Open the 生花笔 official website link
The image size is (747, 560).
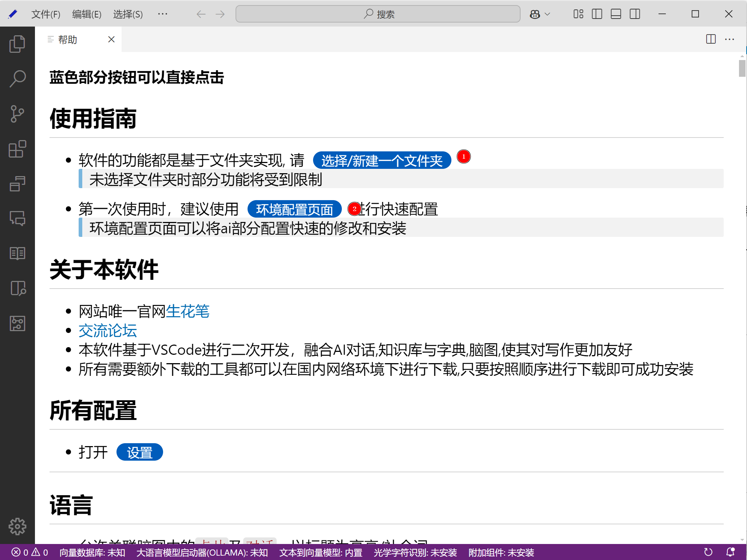pyautogui.click(x=187, y=311)
